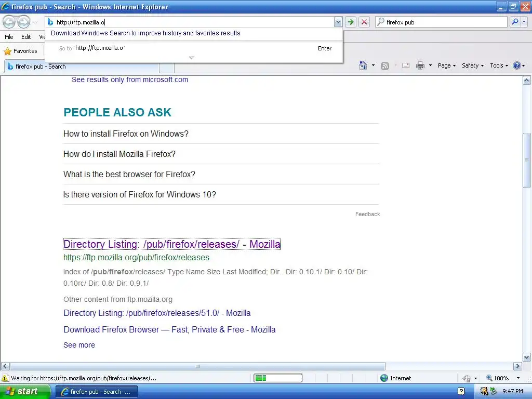Open the Tools menu
The height and width of the screenshot is (399, 532).
[x=499, y=65]
